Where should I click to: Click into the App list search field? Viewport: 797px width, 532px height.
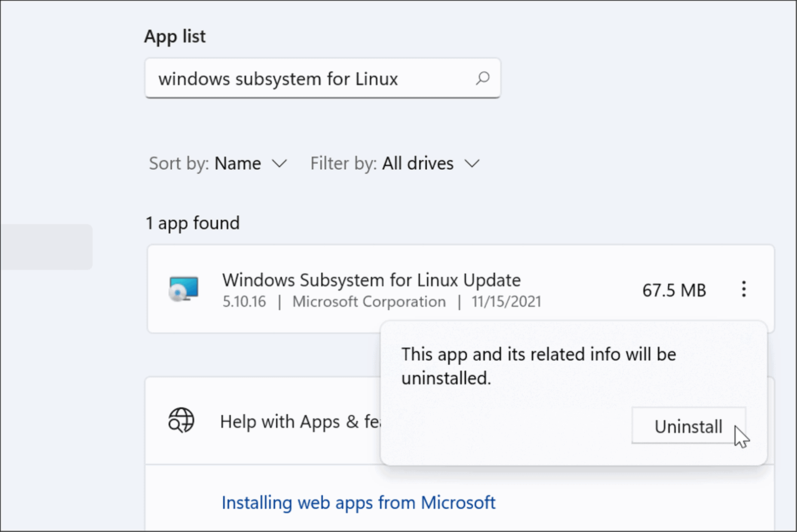point(322,78)
